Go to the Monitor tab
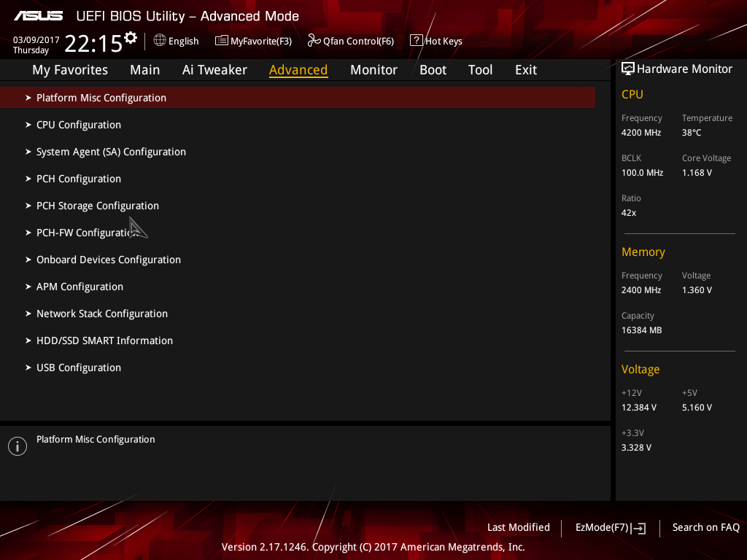Image resolution: width=747 pixels, height=560 pixels. click(373, 70)
